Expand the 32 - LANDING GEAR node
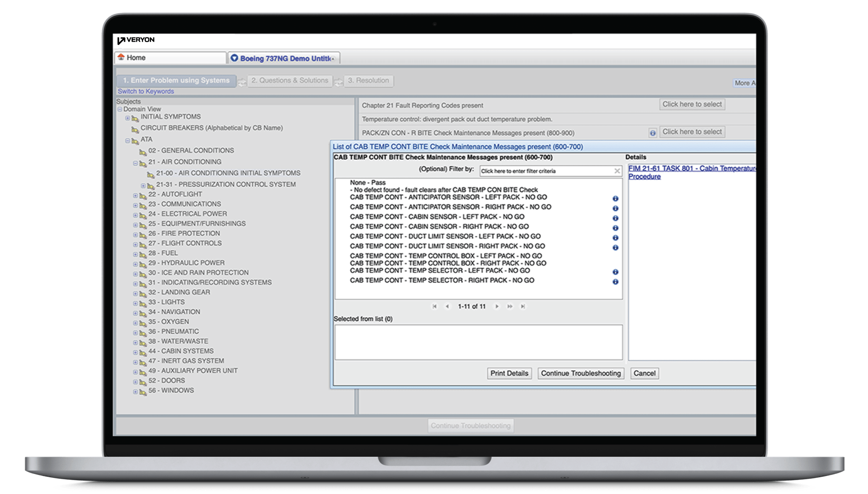868x494 pixels. [x=135, y=293]
